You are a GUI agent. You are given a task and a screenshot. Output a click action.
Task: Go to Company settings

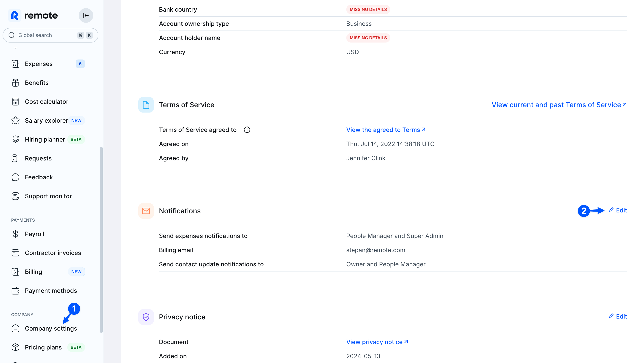tap(51, 328)
